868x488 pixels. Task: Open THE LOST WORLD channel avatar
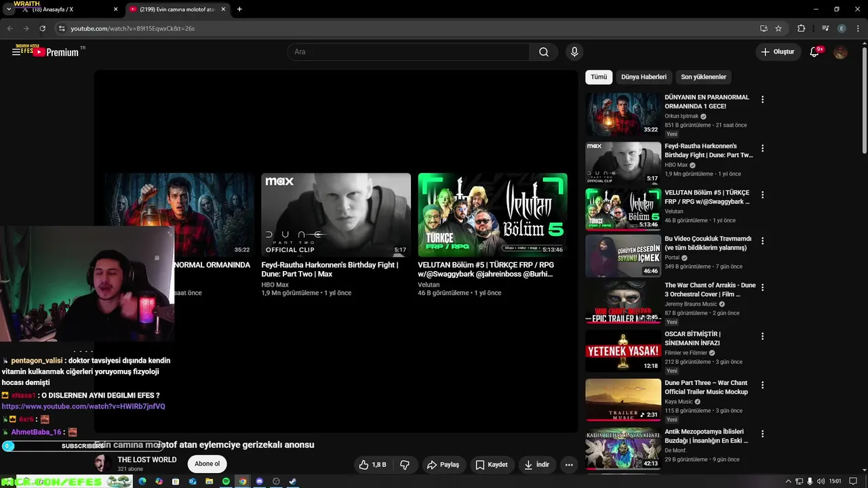point(103,464)
